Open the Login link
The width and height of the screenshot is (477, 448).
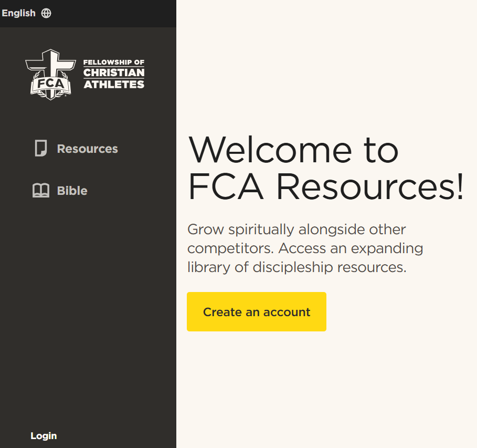click(x=44, y=436)
